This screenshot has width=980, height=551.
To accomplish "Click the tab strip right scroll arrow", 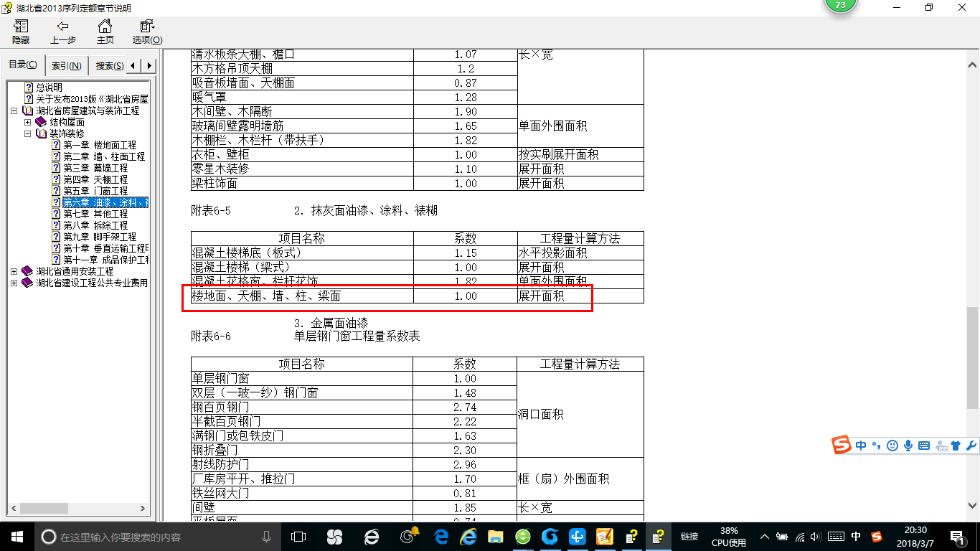I will pyautogui.click(x=149, y=66).
